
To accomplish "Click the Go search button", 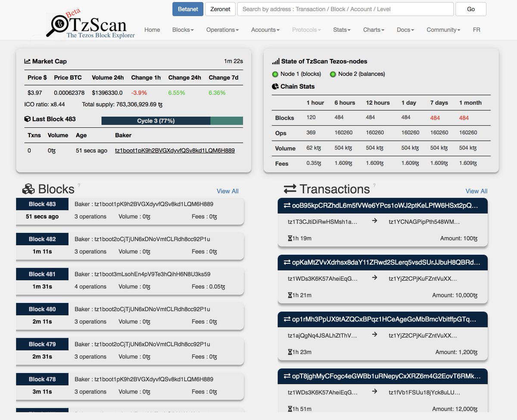I will (x=471, y=9).
